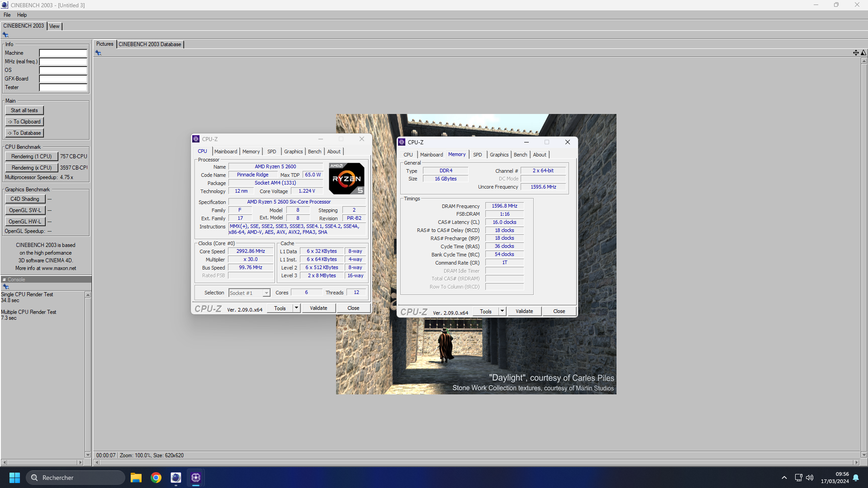The image size is (868, 488).
Task: Click the To Database button
Action: point(24,133)
